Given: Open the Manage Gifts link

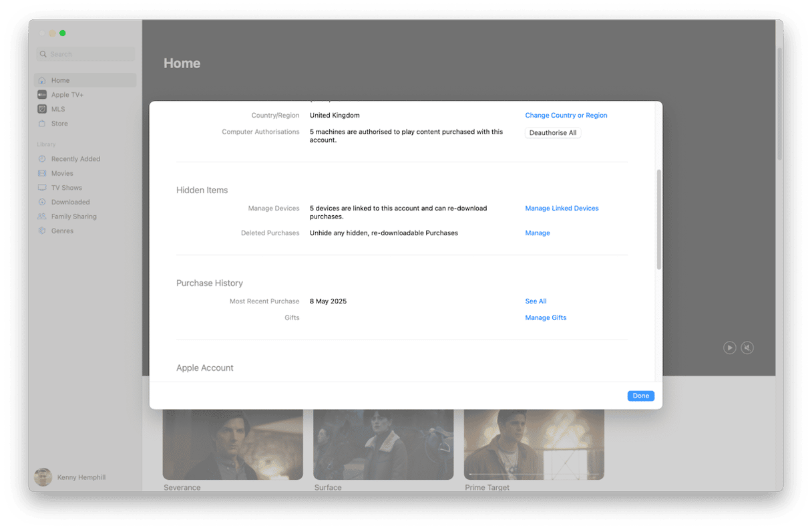Looking at the screenshot, I should tap(545, 318).
